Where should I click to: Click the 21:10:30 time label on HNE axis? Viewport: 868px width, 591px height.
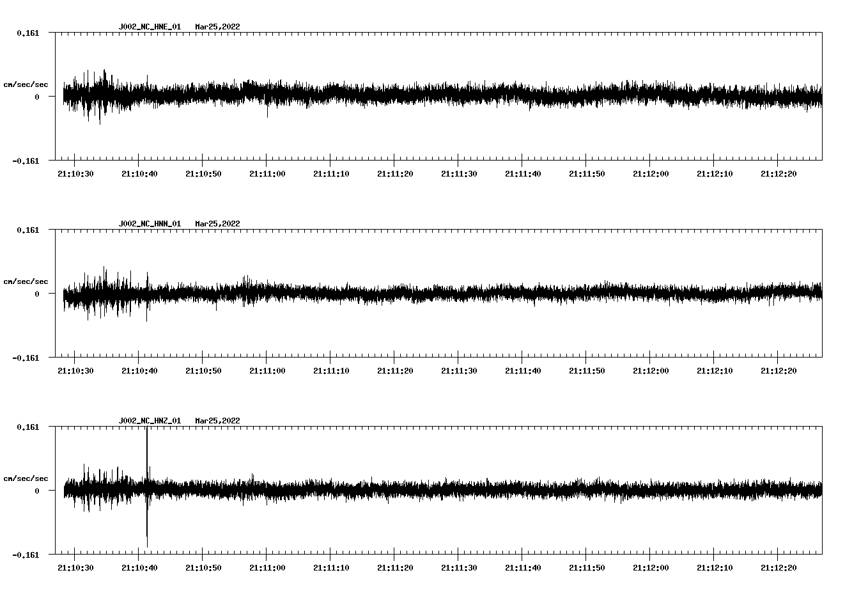point(75,173)
